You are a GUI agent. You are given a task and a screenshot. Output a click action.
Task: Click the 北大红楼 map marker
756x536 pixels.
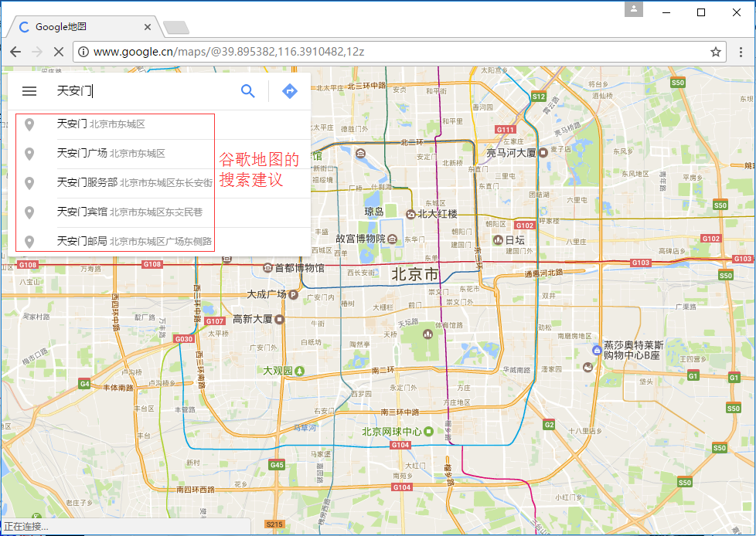[x=410, y=214]
